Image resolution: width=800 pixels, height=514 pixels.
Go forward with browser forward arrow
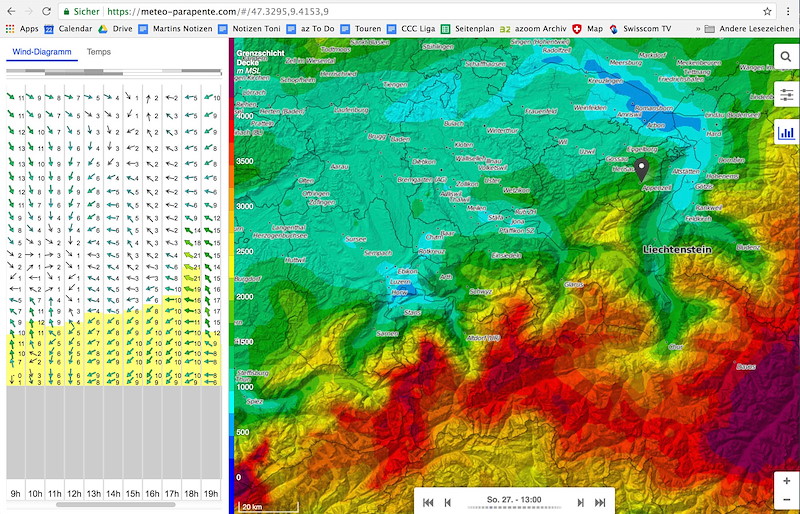pos(29,11)
